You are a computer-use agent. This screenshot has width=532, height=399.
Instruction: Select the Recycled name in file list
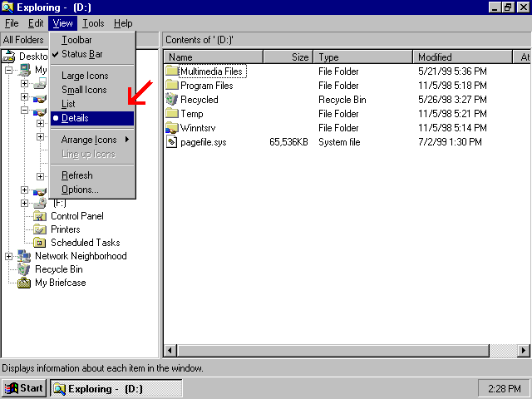point(199,100)
